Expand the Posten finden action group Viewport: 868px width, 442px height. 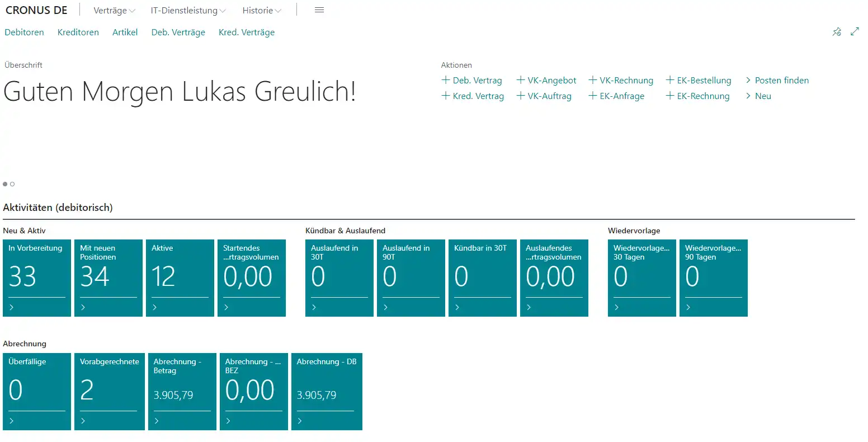pos(777,81)
